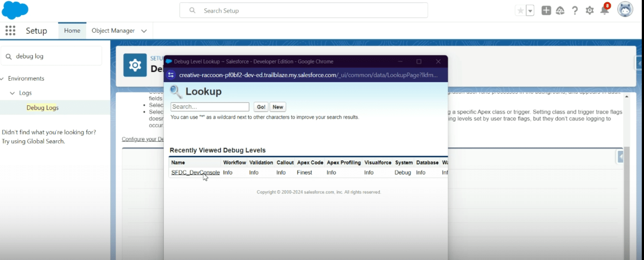Open the App Launcher dots grid
644x260 pixels.
pos(10,31)
